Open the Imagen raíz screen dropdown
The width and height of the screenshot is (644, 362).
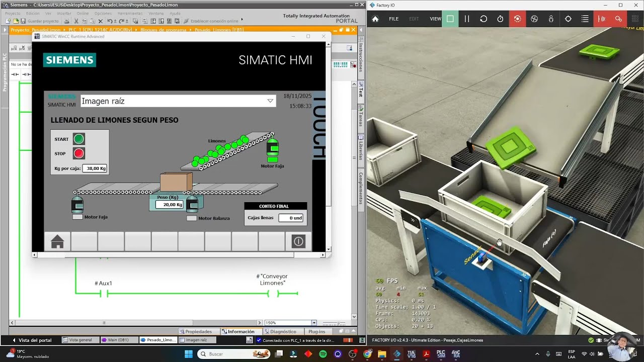pos(270,101)
